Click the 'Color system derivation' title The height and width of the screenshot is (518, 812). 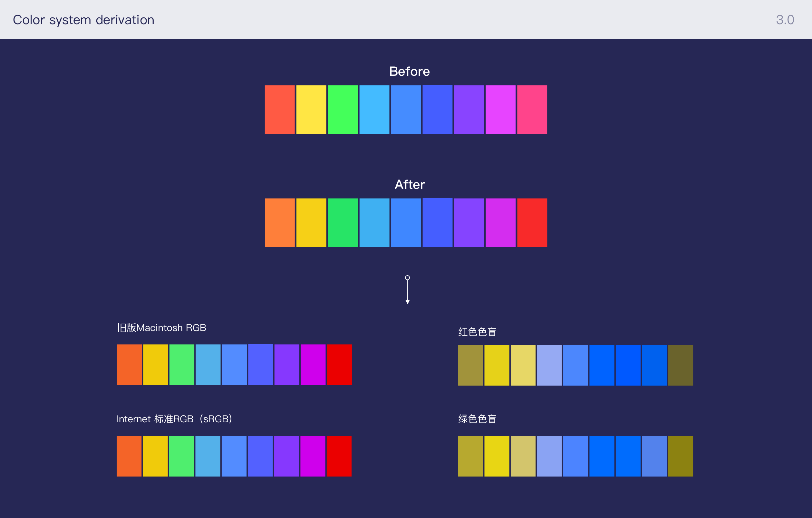(x=84, y=20)
